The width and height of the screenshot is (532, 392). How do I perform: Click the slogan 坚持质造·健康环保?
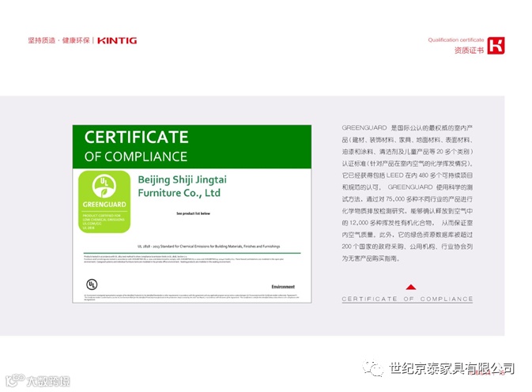tap(58, 40)
